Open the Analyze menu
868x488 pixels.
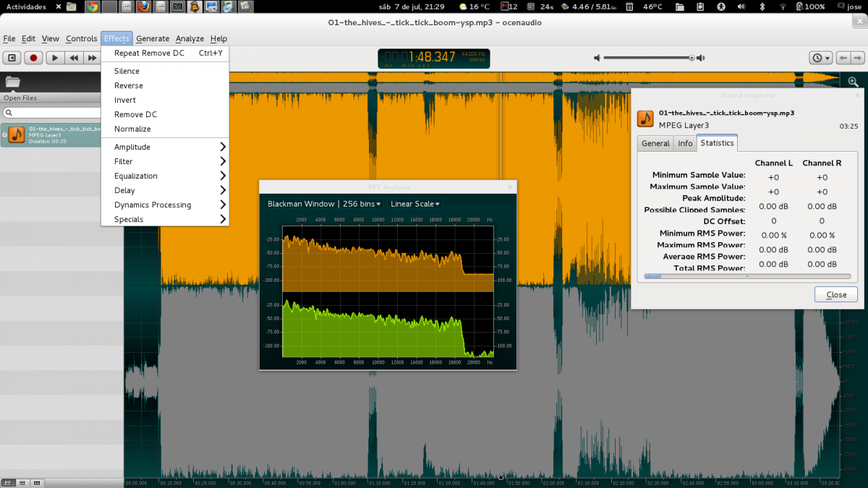190,38
